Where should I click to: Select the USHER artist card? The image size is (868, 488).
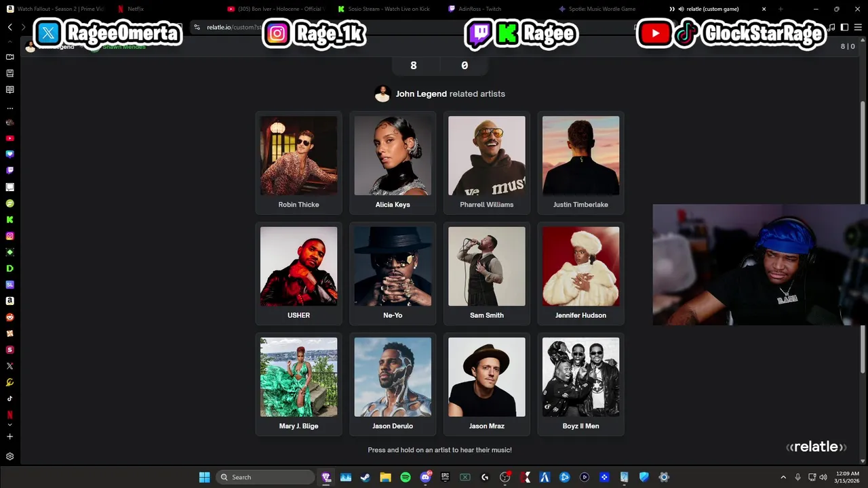(298, 273)
